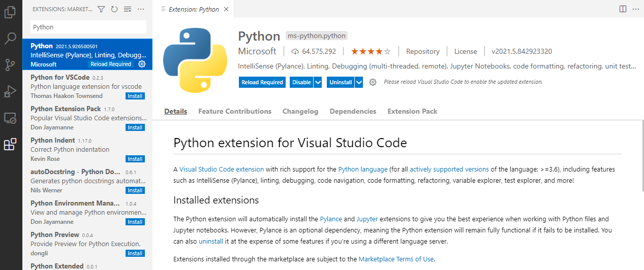Open the Run and Debug view

[10, 91]
